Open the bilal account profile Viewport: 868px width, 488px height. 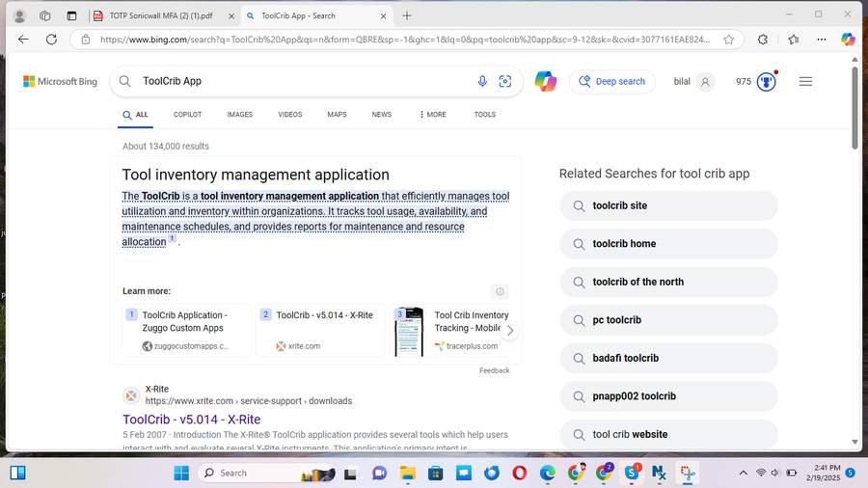(x=693, y=81)
